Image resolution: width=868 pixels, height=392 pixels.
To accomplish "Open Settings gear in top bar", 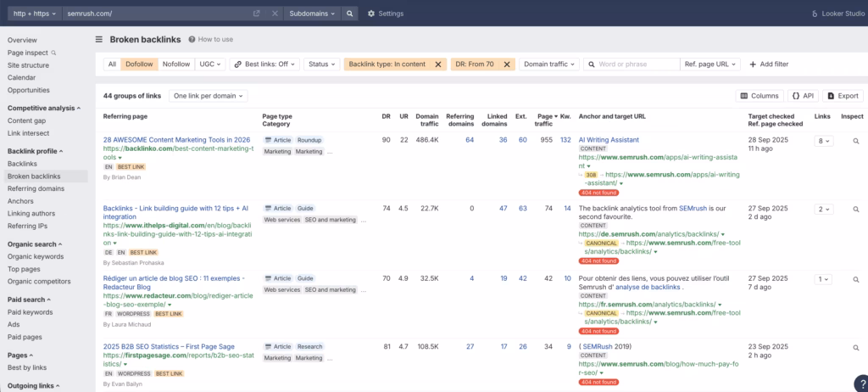I will click(386, 14).
